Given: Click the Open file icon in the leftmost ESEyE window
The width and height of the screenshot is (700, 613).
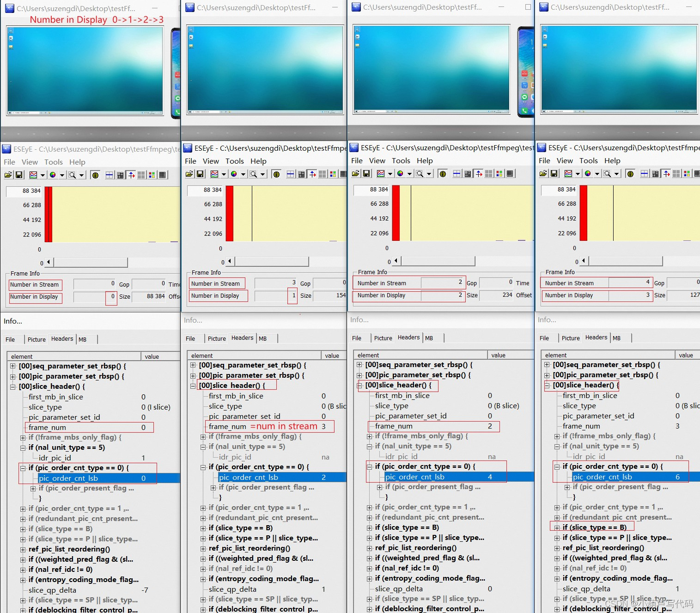Looking at the screenshot, I should coord(8,175).
